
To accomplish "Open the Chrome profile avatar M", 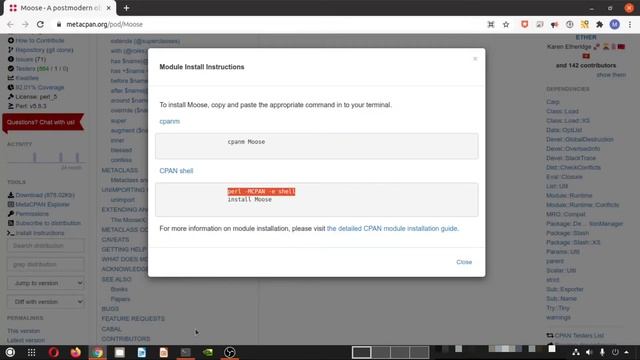I will pyautogui.click(x=614, y=24).
